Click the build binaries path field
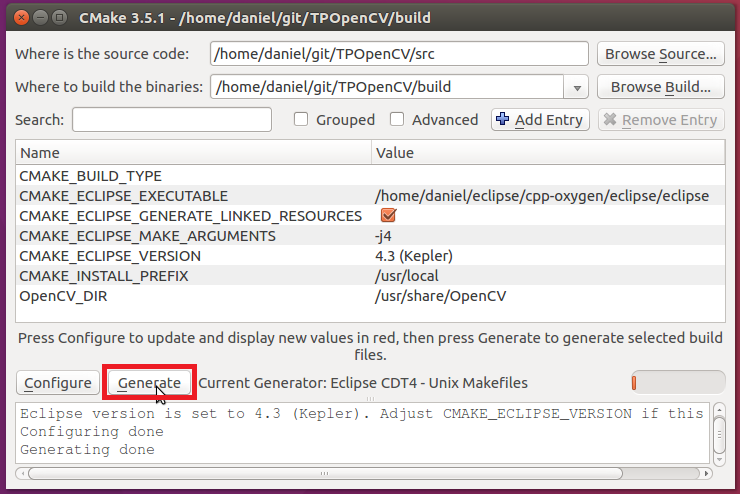The width and height of the screenshot is (740, 494). pos(387,87)
